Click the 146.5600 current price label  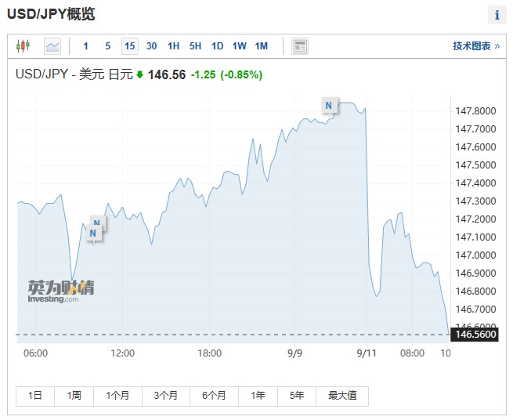[475, 335]
